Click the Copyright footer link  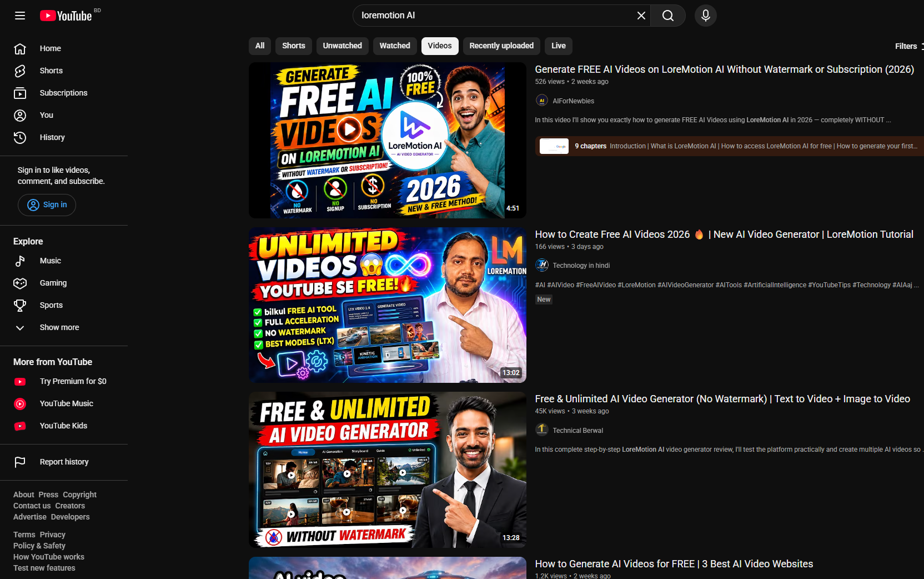tap(79, 495)
